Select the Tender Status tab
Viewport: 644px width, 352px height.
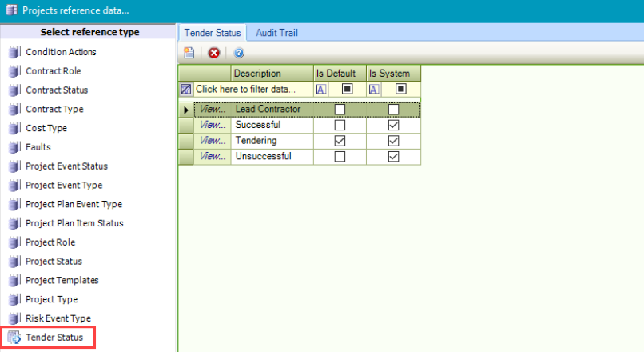(212, 33)
